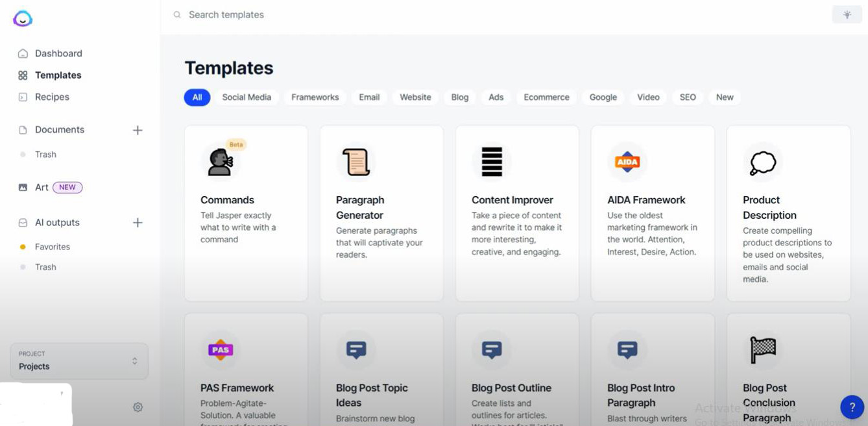Click the AI outputs inbox icon
The height and width of the screenshot is (426, 868).
23,223
